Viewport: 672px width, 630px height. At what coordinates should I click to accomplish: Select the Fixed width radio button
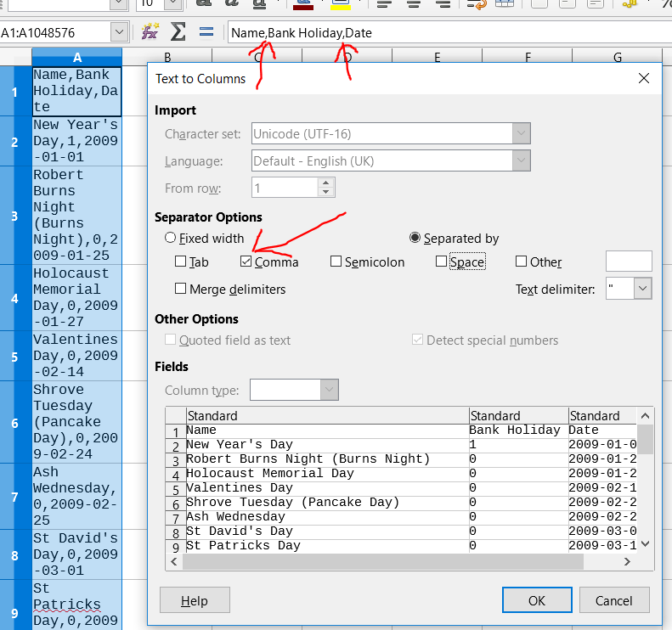(x=171, y=239)
